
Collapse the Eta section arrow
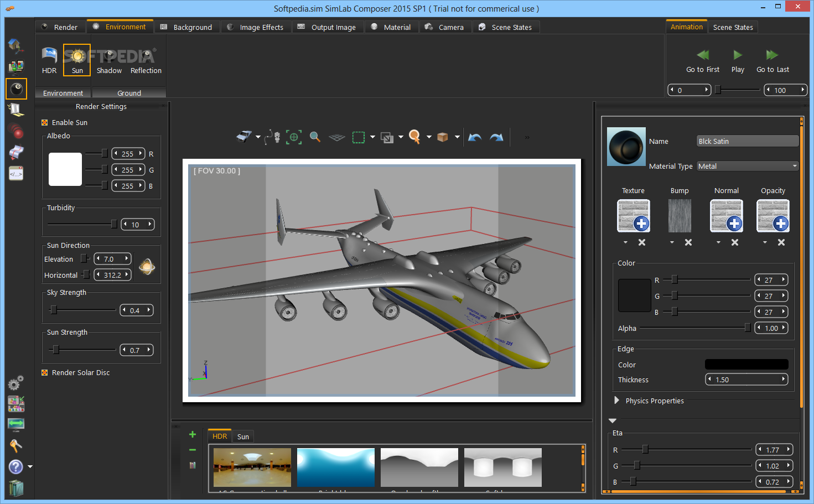(x=613, y=421)
